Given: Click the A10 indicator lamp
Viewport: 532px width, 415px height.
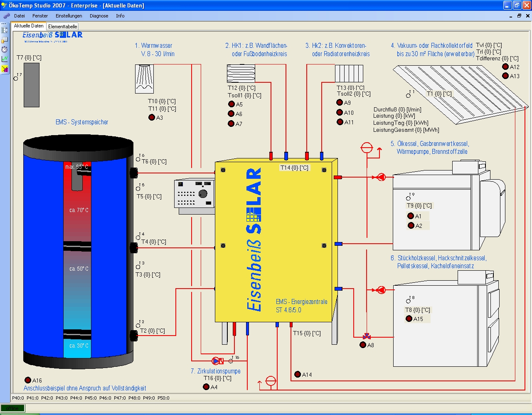Looking at the screenshot, I should [x=340, y=112].
